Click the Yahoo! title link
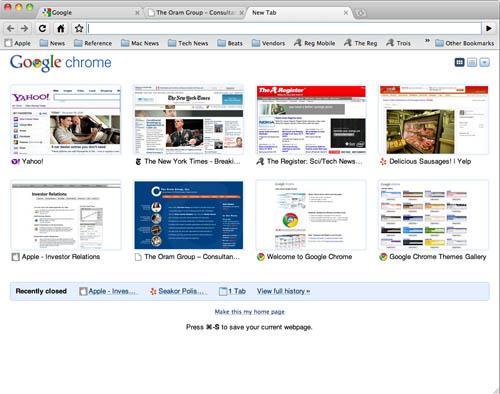The height and width of the screenshot is (394, 500). click(x=32, y=162)
